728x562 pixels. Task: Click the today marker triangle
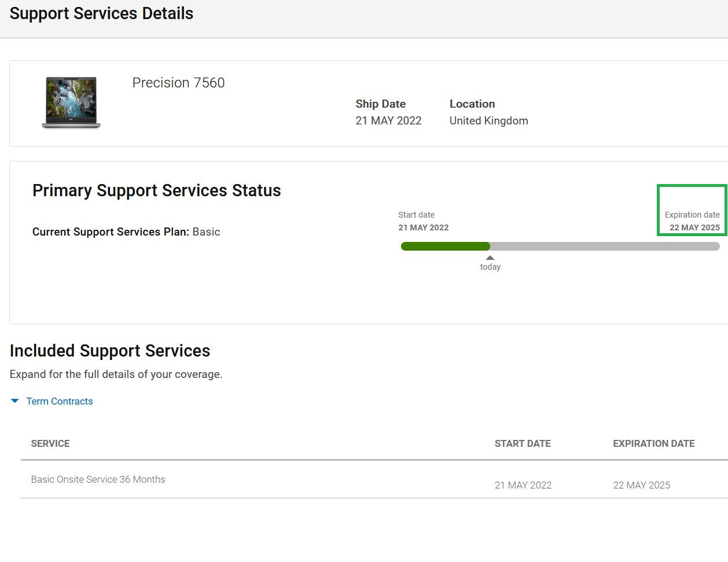[x=490, y=258]
